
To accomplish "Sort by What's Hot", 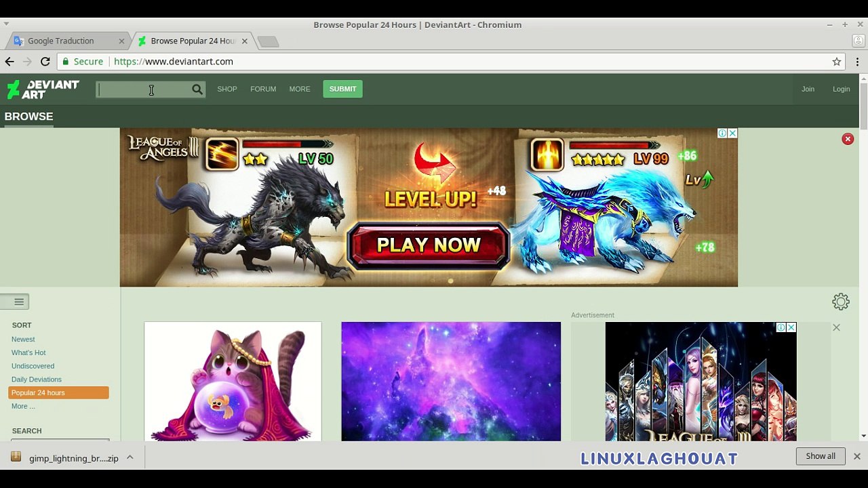I will [x=28, y=353].
